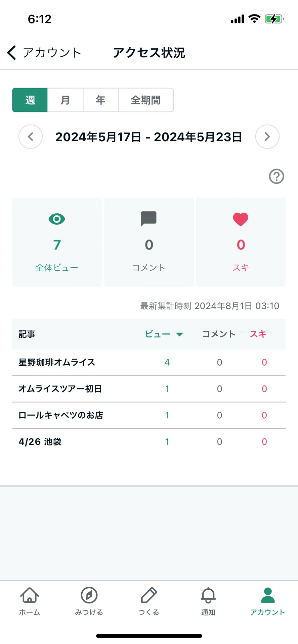Open the ホーム home icon
This screenshot has width=298, height=644.
click(30, 595)
